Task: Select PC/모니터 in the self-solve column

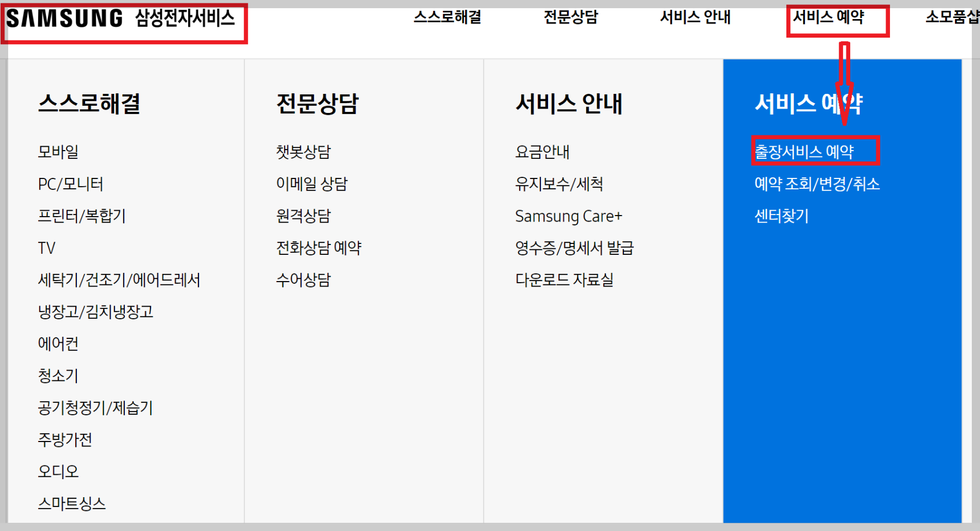Action: tap(71, 184)
